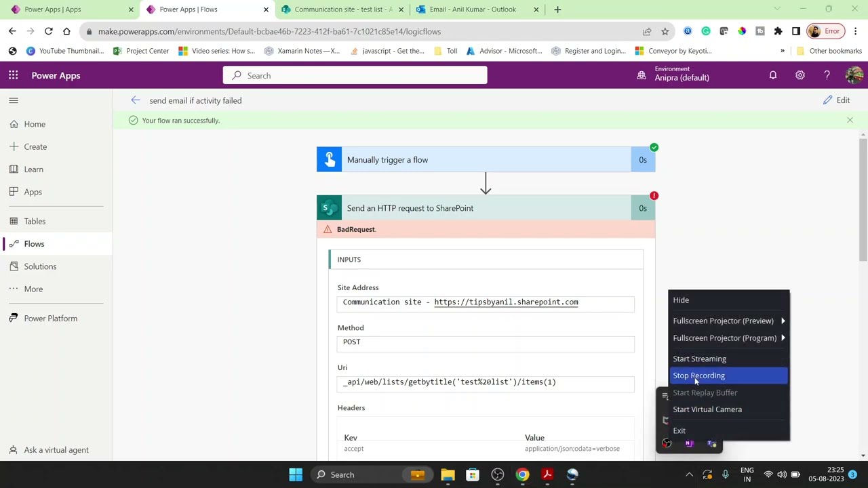Open tipsbyanil.sharepoint.com site link
868x488 pixels.
[506, 302]
